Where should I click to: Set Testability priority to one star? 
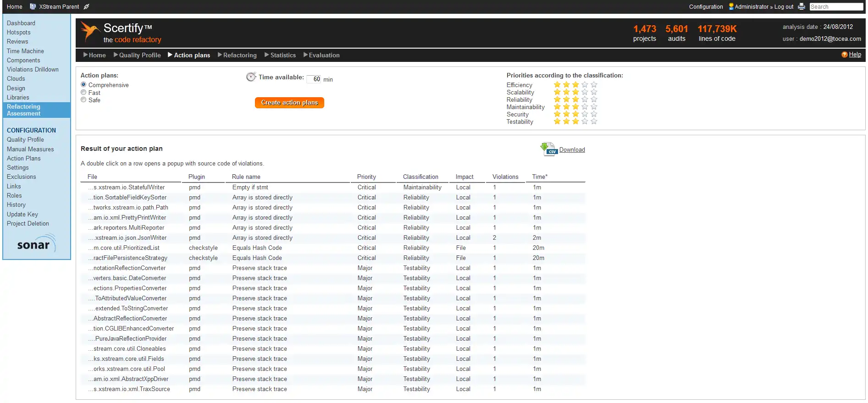point(557,121)
